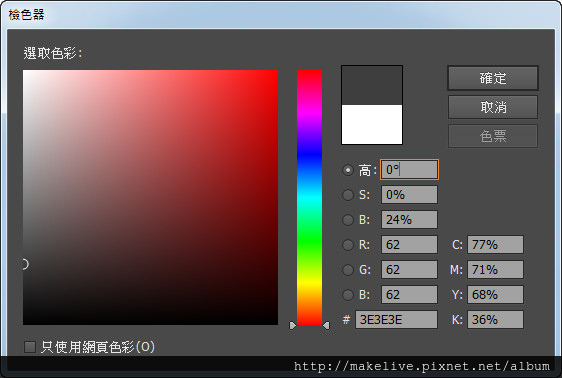Click the Y yellow field 68%
The width and height of the screenshot is (562, 378).
[495, 295]
